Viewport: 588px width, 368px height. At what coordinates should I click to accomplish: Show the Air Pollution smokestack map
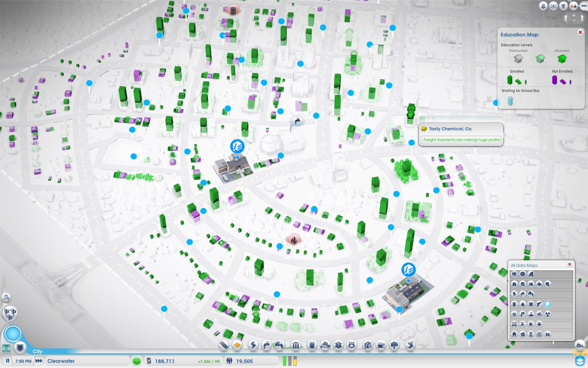pyautogui.click(x=523, y=314)
